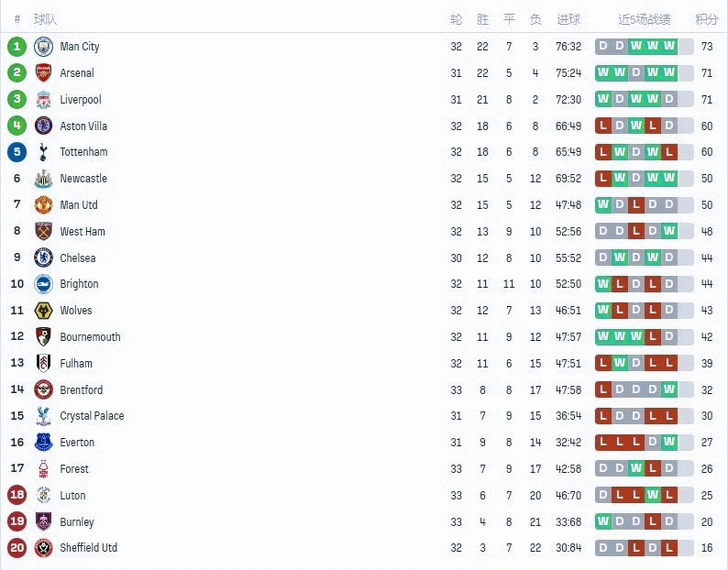Open the Crystal Palace team link
The width and height of the screenshot is (728, 570).
pyautogui.click(x=92, y=416)
